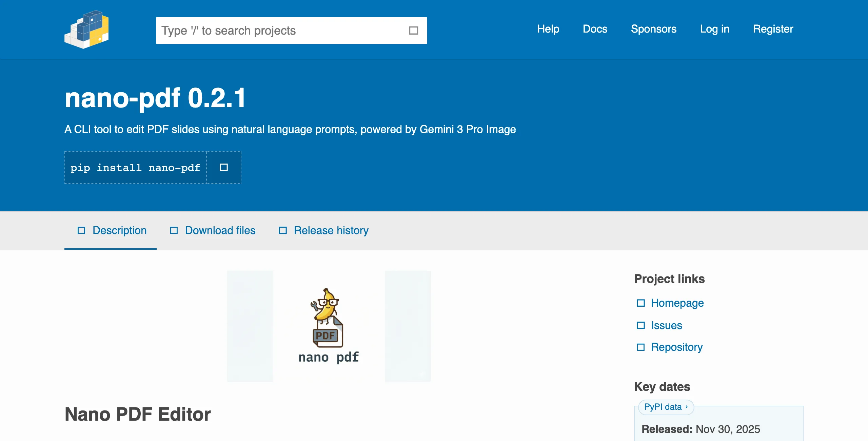This screenshot has width=868, height=441.
Task: Click the Project links heading
Action: point(669,279)
